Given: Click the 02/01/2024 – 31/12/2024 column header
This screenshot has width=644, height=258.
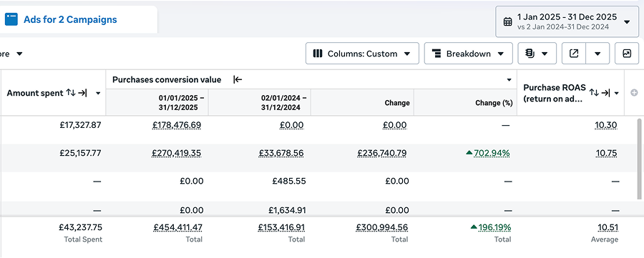Looking at the screenshot, I should coord(260,102).
